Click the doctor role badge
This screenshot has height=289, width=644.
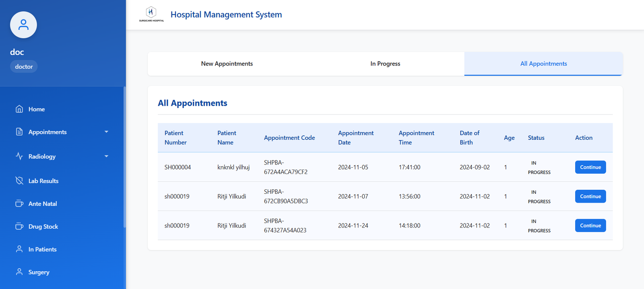point(24,67)
